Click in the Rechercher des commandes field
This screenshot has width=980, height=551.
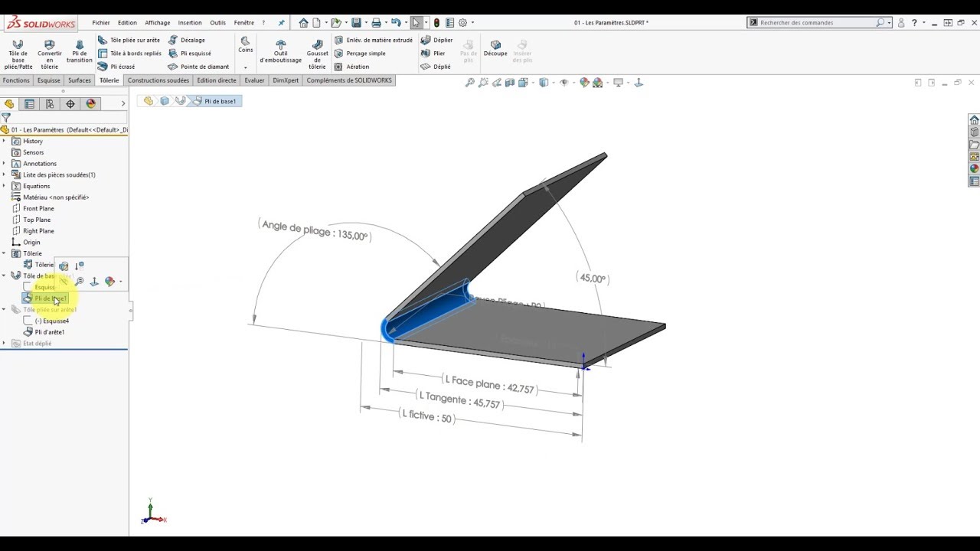817,23
